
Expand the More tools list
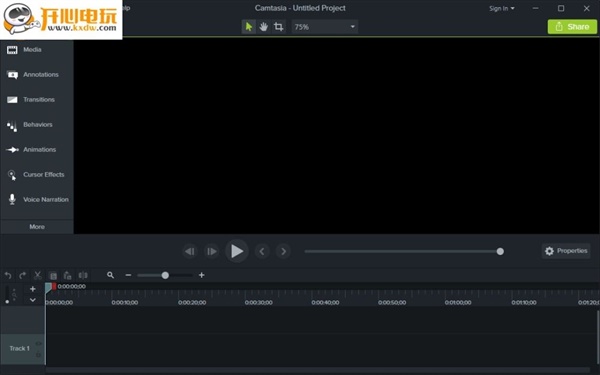point(37,227)
